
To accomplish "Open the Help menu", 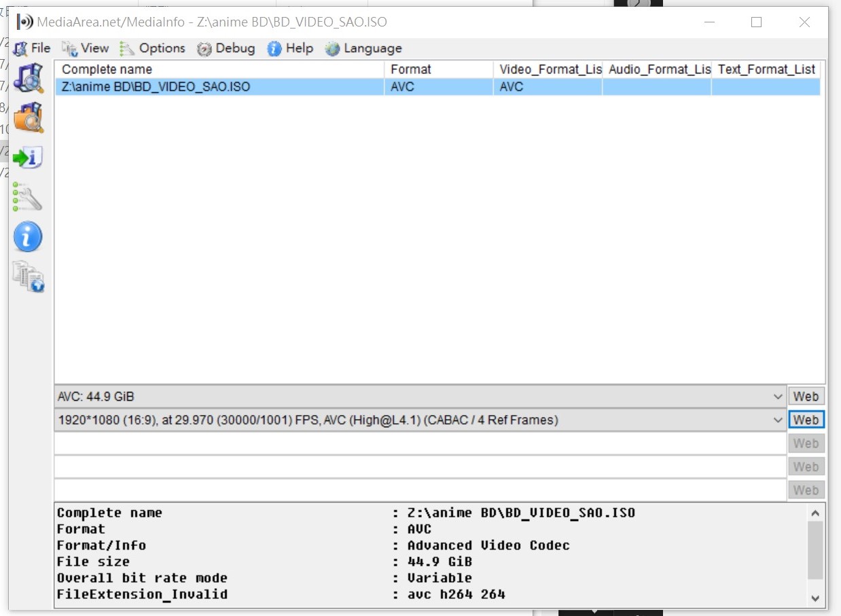I will 291,48.
